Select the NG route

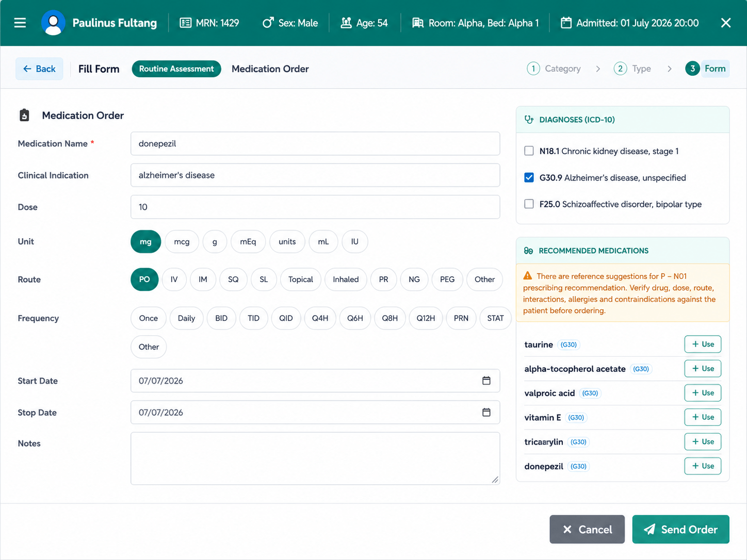414,279
